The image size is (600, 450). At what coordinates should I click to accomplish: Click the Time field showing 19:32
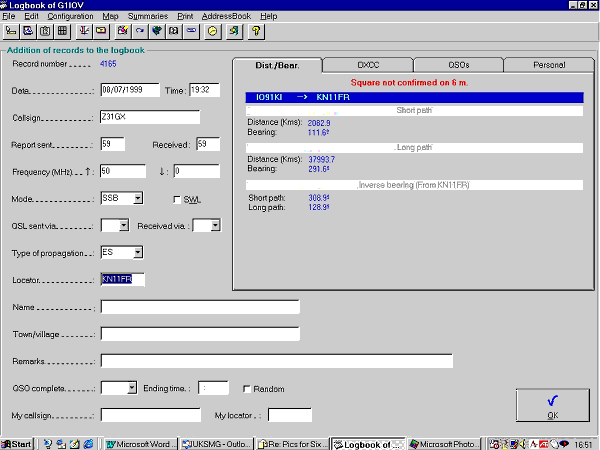coord(204,90)
